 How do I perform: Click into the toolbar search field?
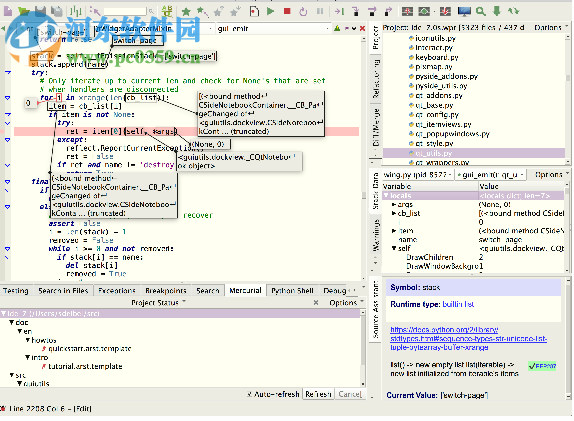click(125, 12)
